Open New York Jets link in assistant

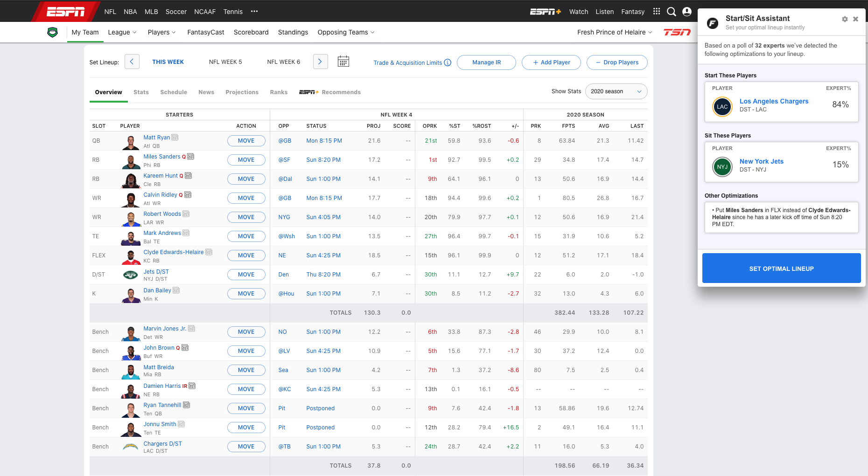[761, 161]
